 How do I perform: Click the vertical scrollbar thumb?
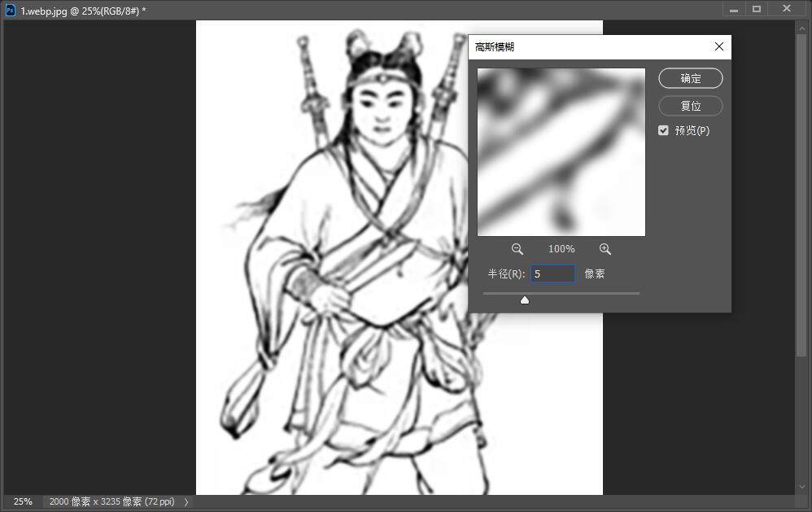coord(801,195)
